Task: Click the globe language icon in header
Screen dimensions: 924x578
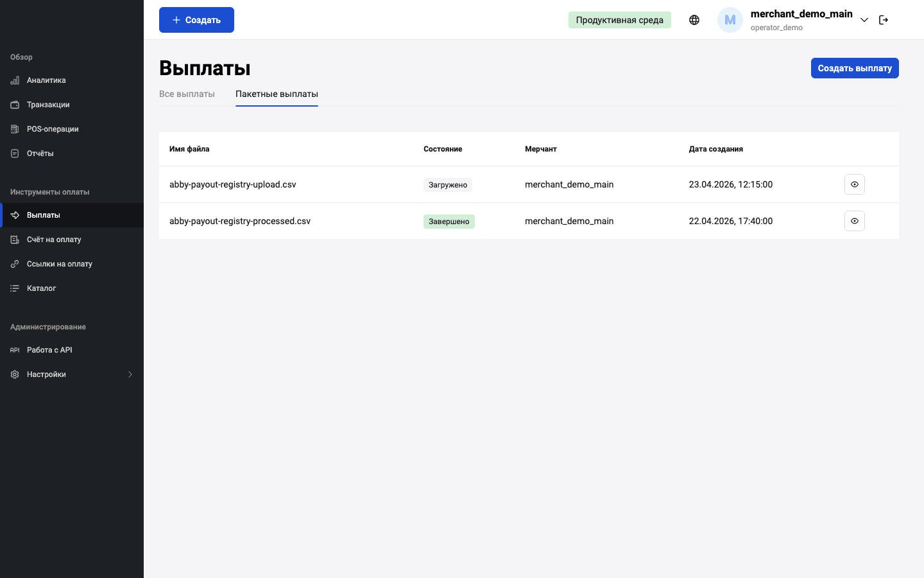Action: coord(694,20)
